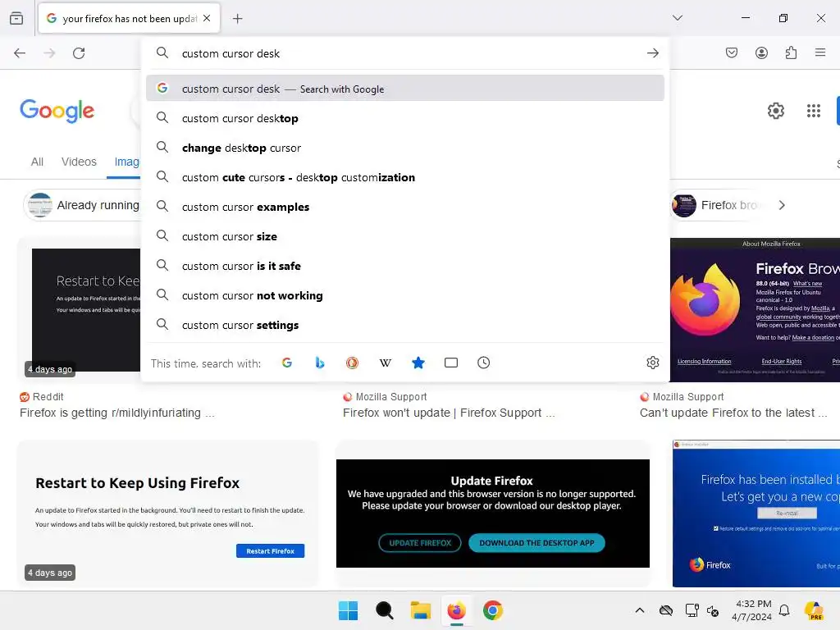Search this time with DuckDuckGo icon

tap(352, 363)
